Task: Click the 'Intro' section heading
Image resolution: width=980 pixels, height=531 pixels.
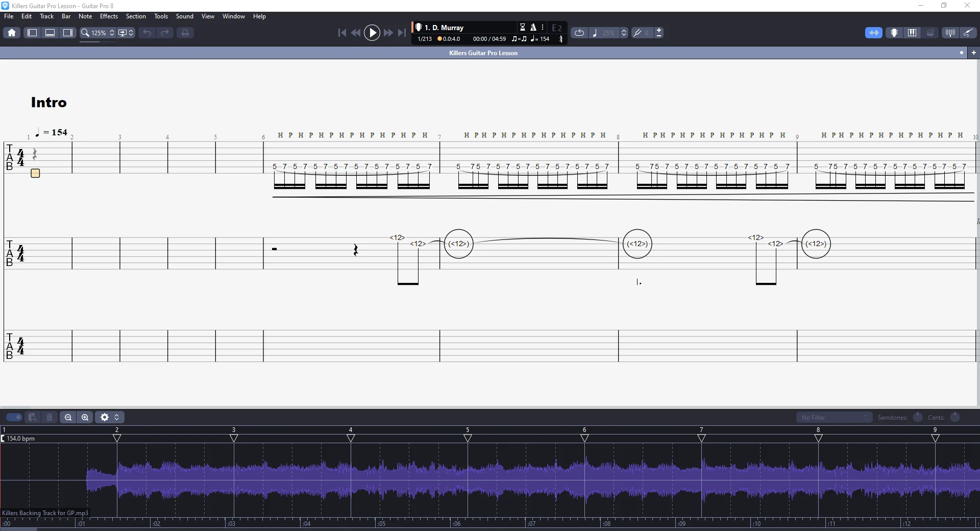Action: (x=49, y=102)
